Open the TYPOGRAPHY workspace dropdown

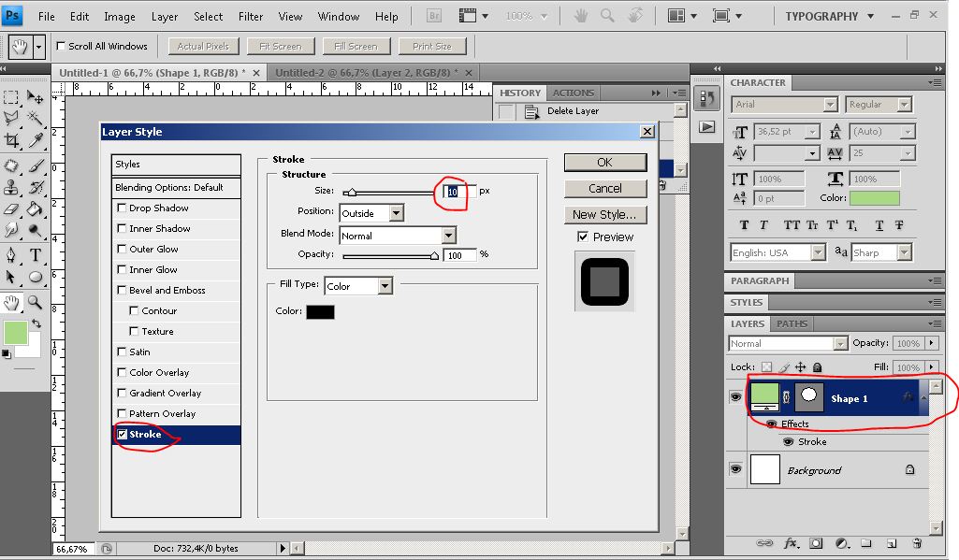pyautogui.click(x=830, y=17)
